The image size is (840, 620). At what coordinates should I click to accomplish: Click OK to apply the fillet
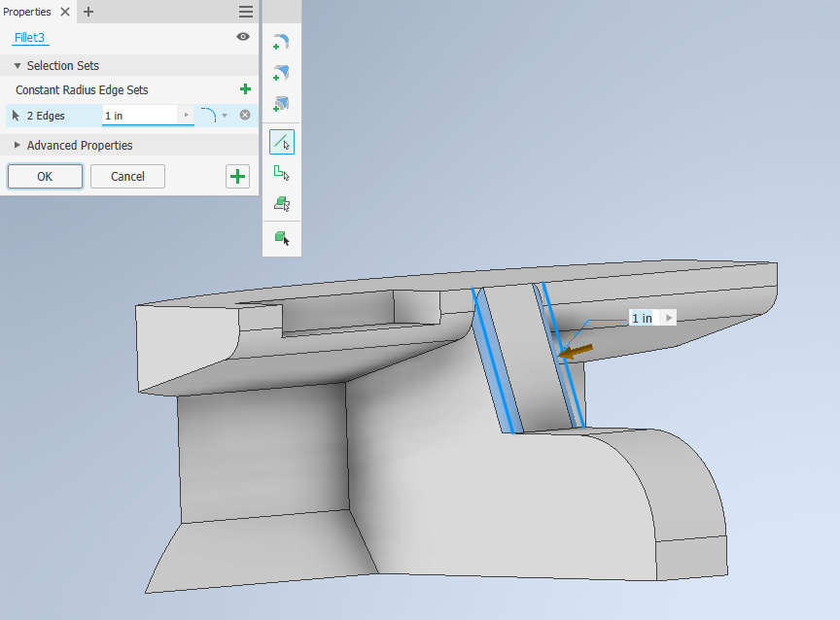(x=45, y=176)
